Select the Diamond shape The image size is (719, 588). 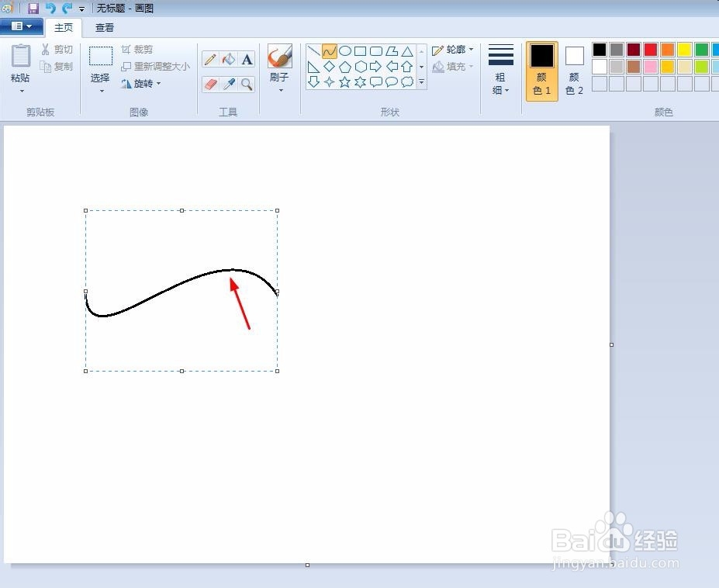(x=329, y=67)
